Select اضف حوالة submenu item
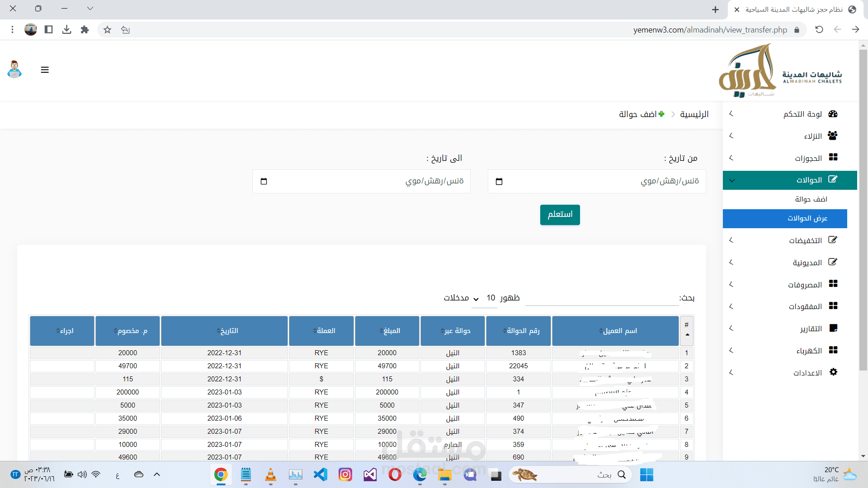The image size is (868, 488). [x=811, y=199]
